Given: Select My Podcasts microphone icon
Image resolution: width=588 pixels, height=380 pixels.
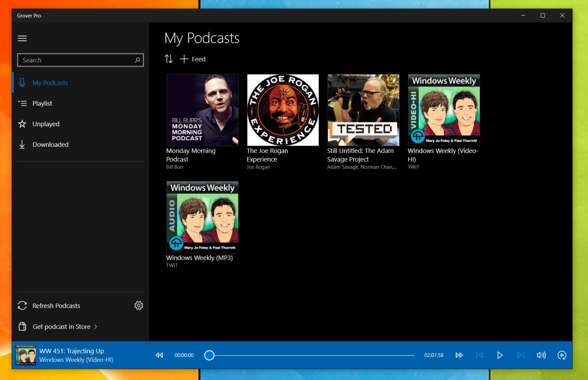Looking at the screenshot, I should pyautogui.click(x=22, y=83).
